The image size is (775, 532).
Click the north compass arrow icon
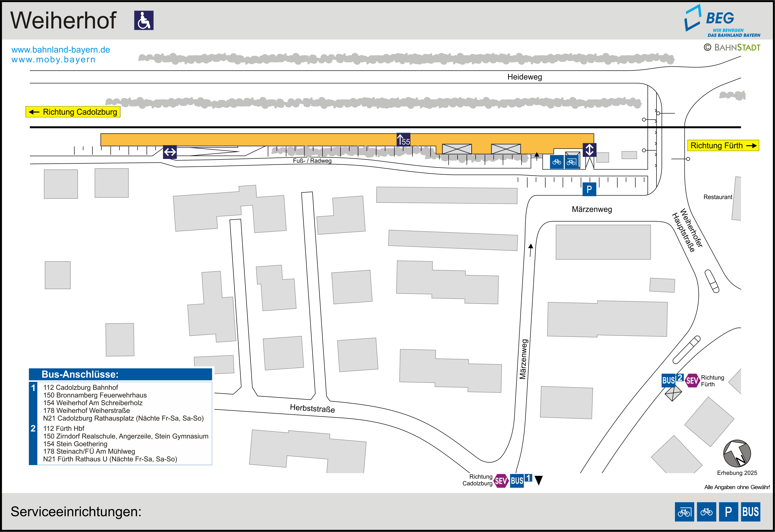point(737,453)
